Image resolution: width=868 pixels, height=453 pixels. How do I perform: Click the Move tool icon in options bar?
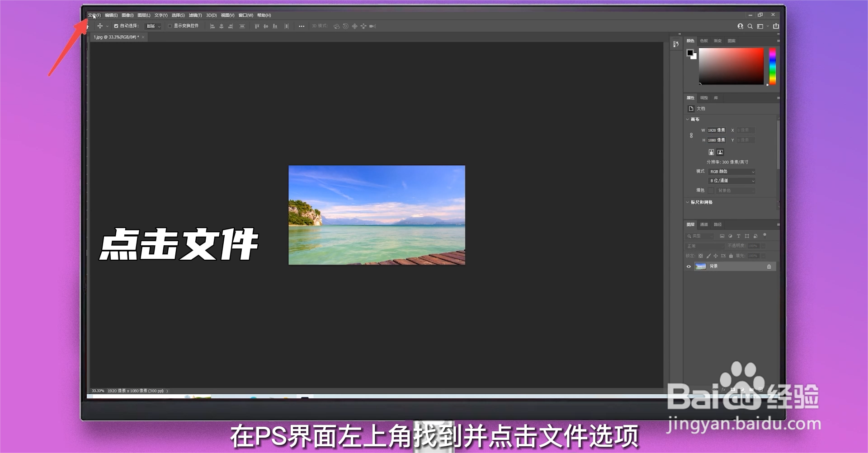tap(100, 26)
